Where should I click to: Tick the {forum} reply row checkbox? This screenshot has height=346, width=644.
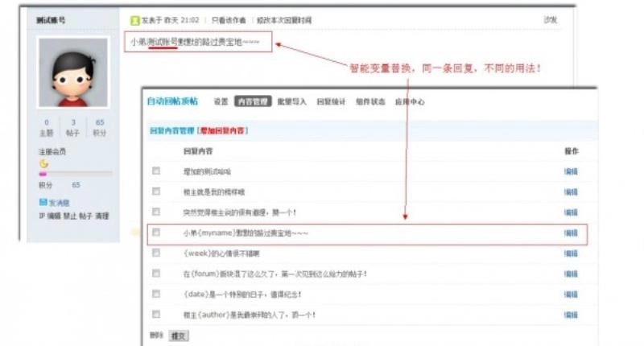click(x=156, y=274)
